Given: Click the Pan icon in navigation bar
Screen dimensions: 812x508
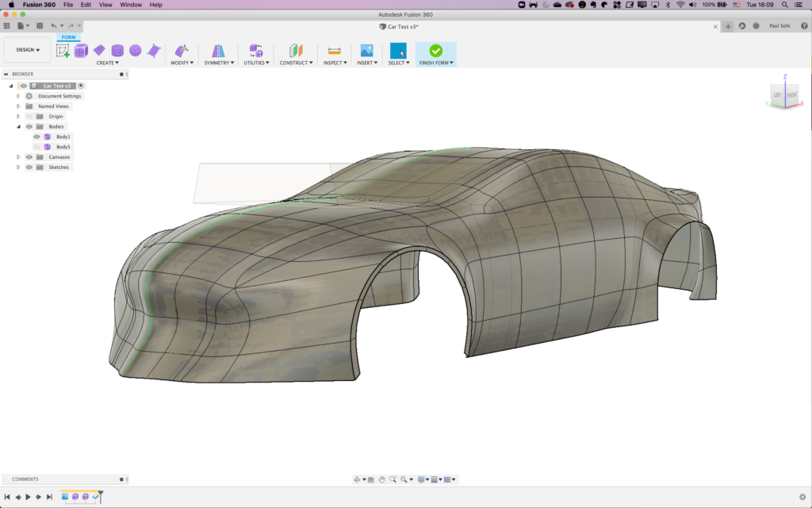Looking at the screenshot, I should (x=383, y=479).
